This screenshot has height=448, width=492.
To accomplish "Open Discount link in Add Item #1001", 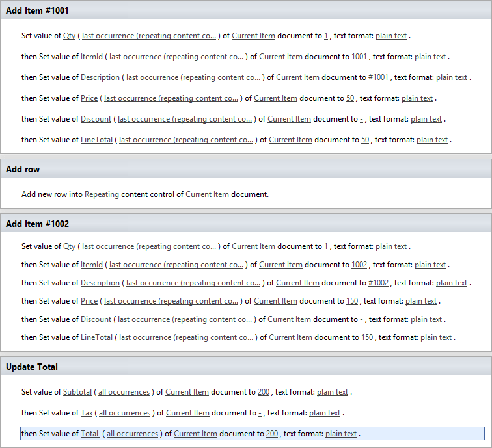I will pyautogui.click(x=96, y=119).
